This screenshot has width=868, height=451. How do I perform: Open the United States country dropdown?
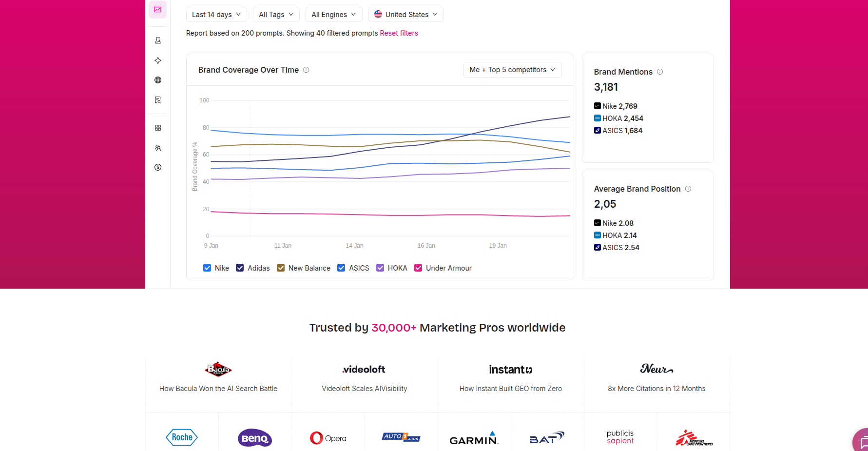pyautogui.click(x=406, y=15)
